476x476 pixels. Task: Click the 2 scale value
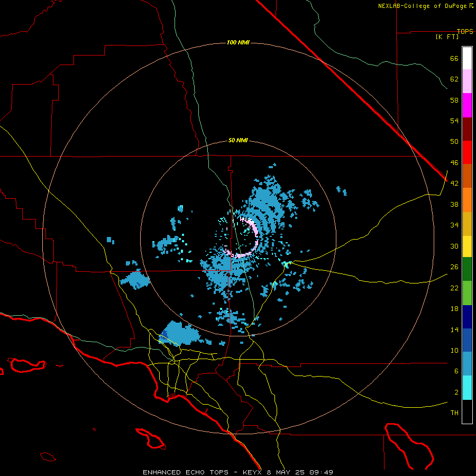[x=456, y=392]
